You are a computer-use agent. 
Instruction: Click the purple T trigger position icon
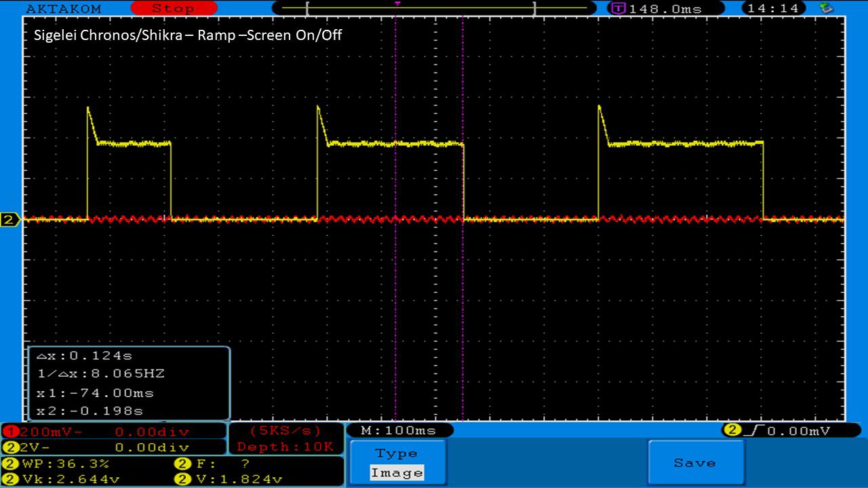(618, 8)
